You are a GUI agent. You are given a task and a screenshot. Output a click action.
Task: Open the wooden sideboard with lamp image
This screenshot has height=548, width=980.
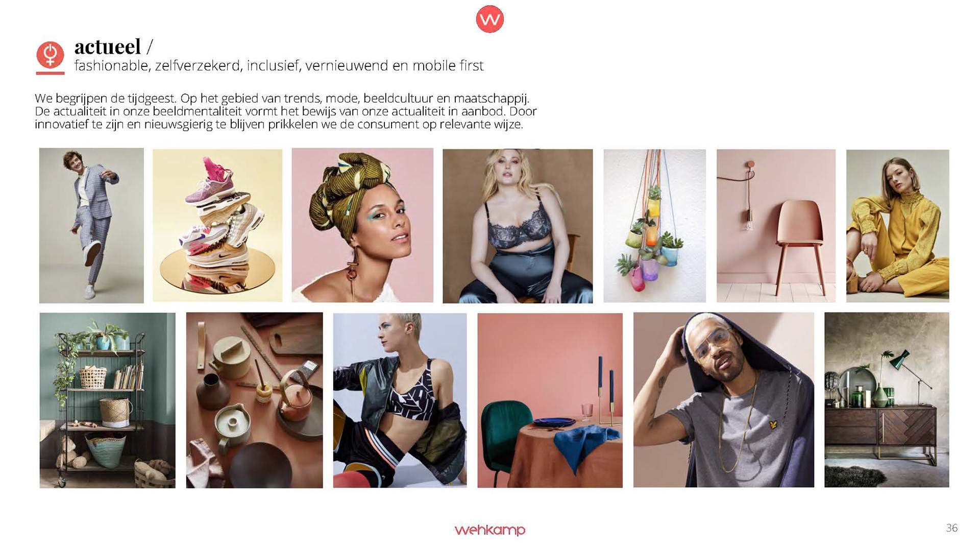887,400
